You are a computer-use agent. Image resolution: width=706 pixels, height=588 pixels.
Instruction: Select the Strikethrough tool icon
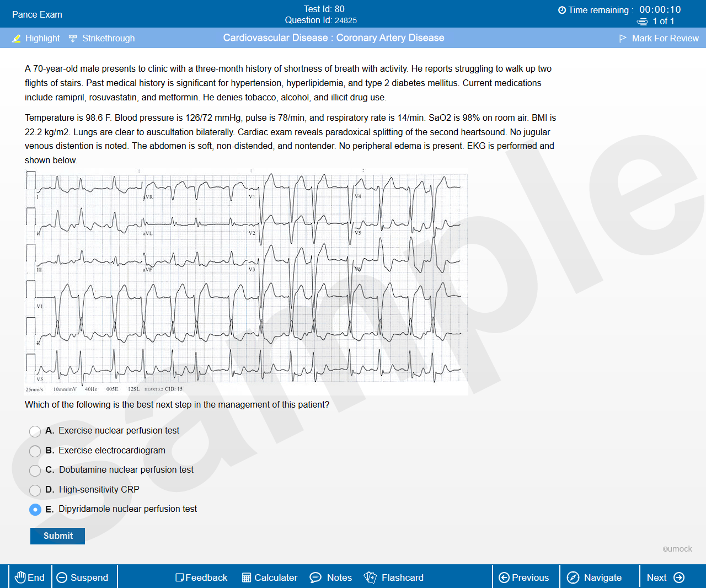coord(73,39)
